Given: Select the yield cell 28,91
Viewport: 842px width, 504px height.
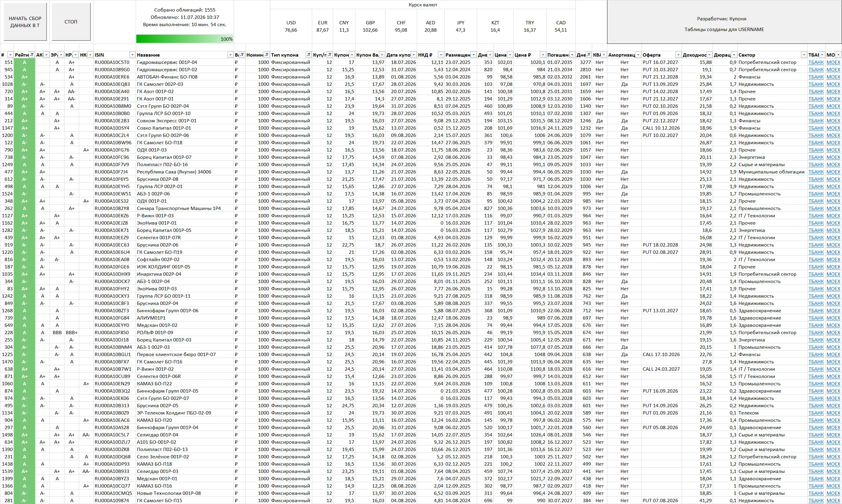Looking at the screenshot, I should [697, 252].
